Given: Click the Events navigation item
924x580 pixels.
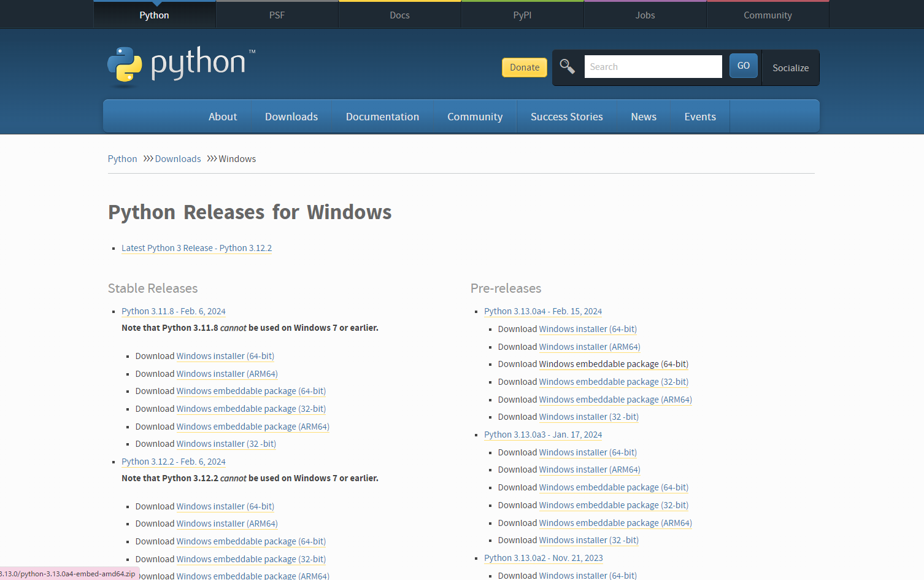Looking at the screenshot, I should click(x=700, y=117).
